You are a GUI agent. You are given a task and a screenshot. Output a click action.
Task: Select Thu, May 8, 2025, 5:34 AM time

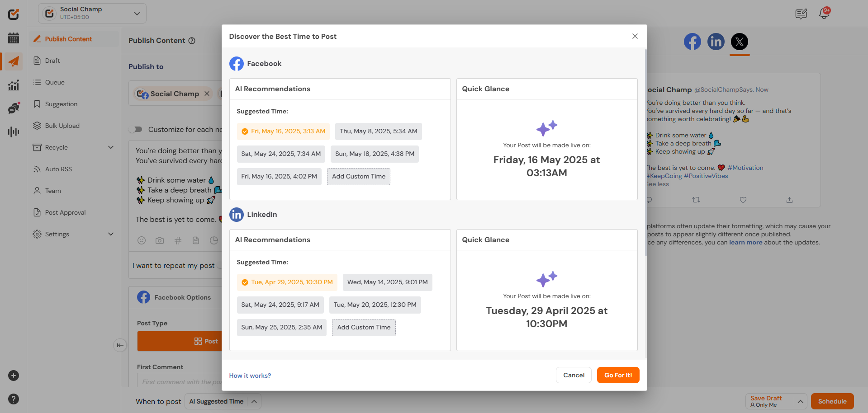click(x=379, y=131)
